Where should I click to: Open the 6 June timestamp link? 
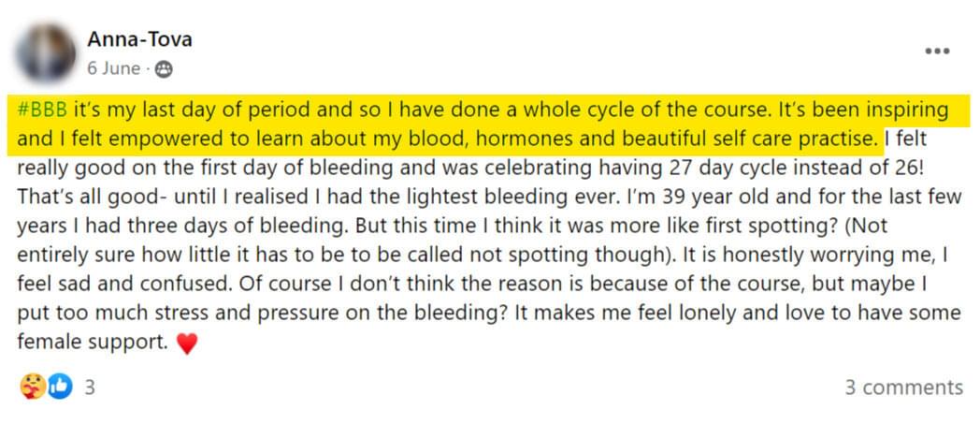(x=114, y=68)
